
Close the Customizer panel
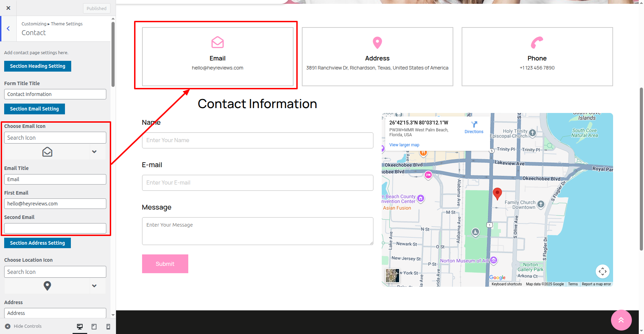pos(8,8)
